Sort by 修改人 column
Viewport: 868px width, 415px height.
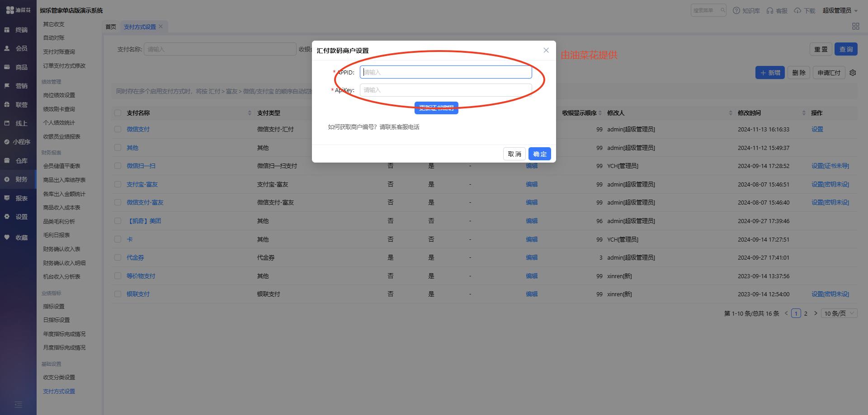731,113
